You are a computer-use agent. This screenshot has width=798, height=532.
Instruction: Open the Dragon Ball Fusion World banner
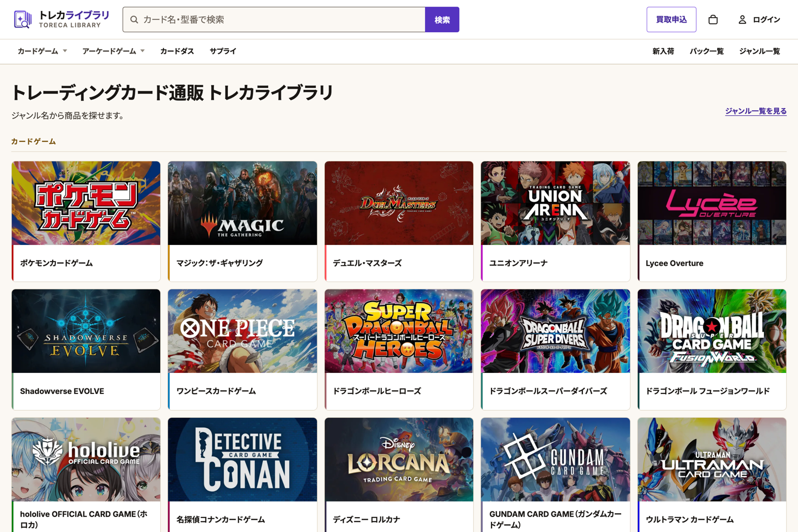click(x=712, y=331)
